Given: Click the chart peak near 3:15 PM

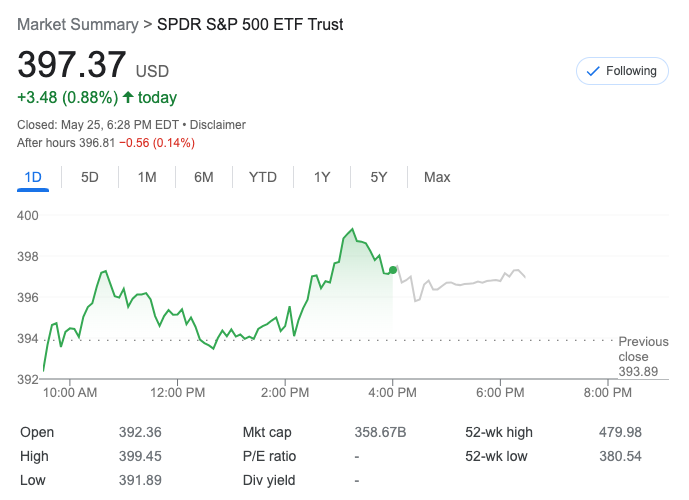Looking at the screenshot, I should click(x=352, y=229).
